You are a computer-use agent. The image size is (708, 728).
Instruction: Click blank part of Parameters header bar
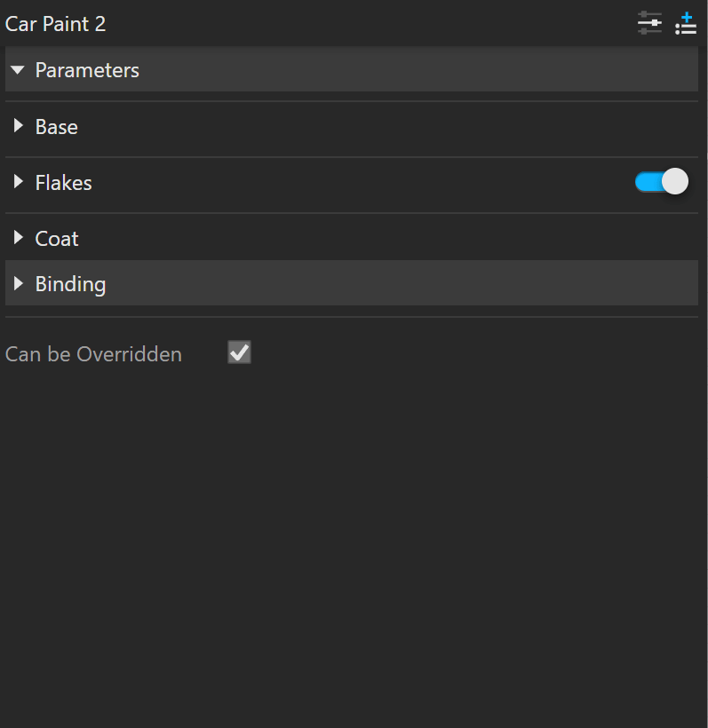pos(418,69)
